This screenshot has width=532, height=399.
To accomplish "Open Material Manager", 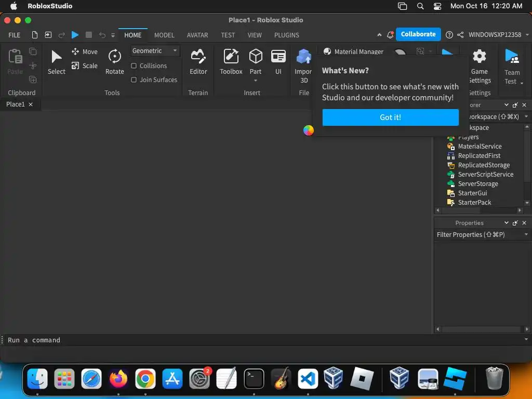I will click(x=353, y=51).
